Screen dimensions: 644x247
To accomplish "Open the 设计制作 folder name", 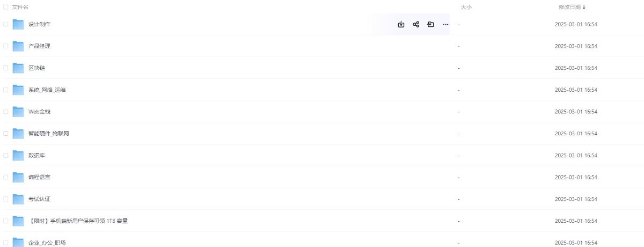I will [40, 24].
